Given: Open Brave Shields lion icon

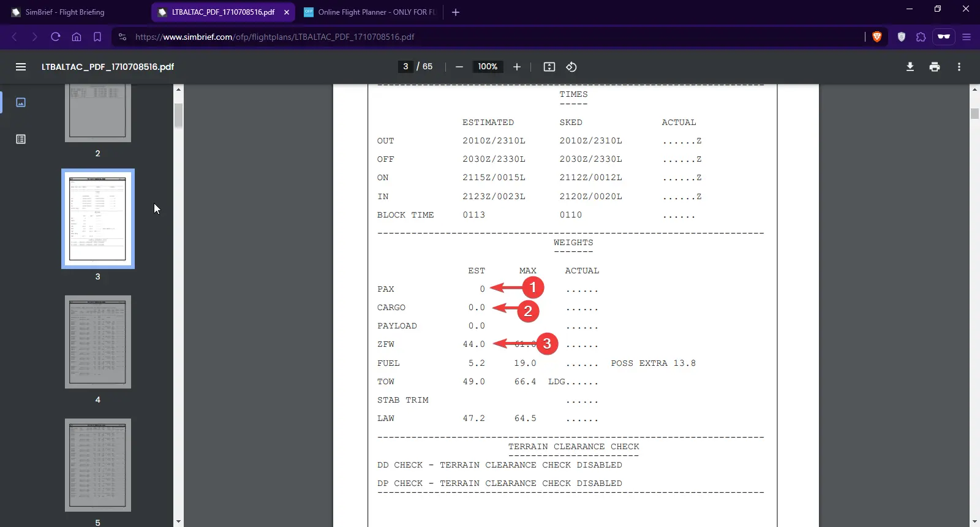Looking at the screenshot, I should point(877,37).
